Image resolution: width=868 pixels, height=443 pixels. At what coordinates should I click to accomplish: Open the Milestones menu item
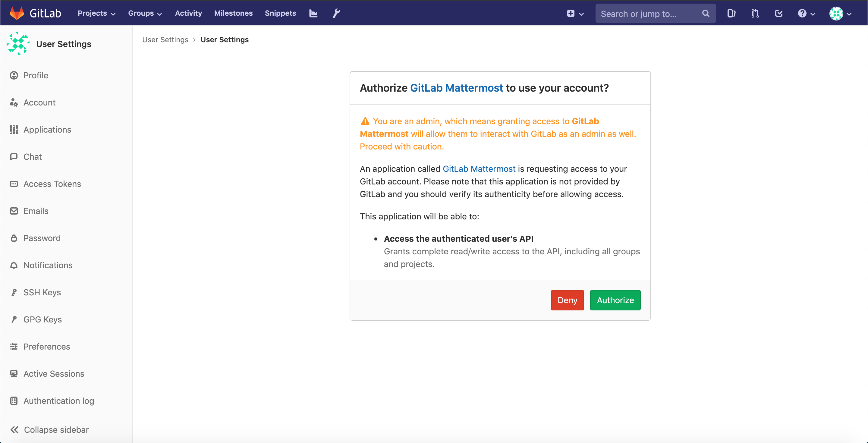[234, 13]
